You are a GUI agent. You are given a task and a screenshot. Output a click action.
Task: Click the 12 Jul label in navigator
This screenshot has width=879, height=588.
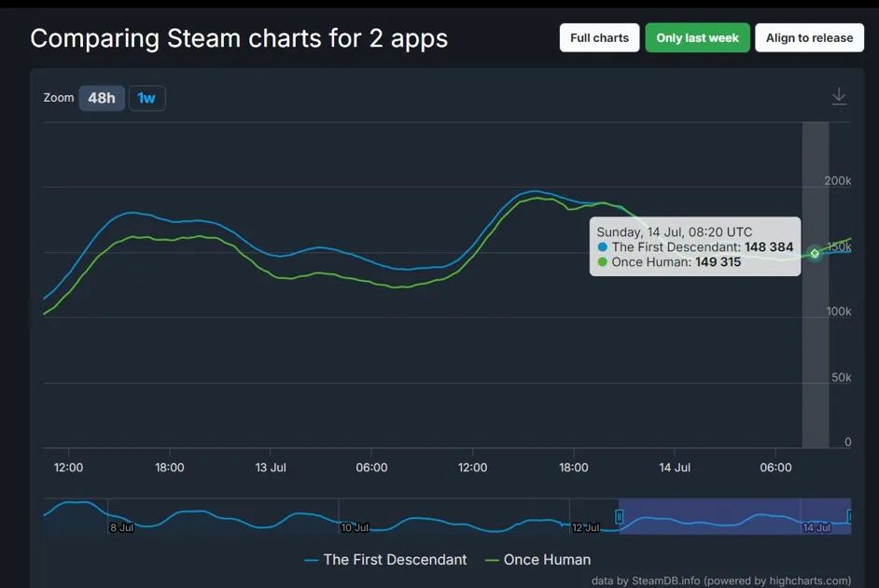coord(586,527)
